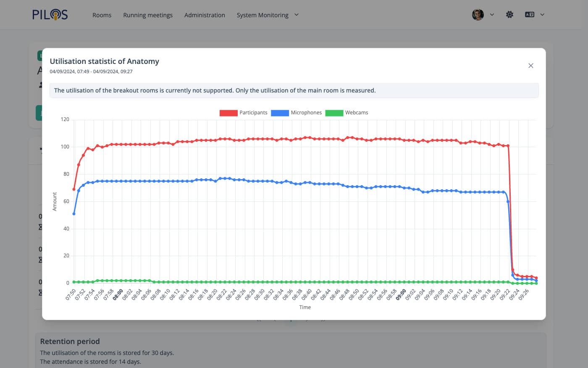Open the settings gear icon

(509, 15)
